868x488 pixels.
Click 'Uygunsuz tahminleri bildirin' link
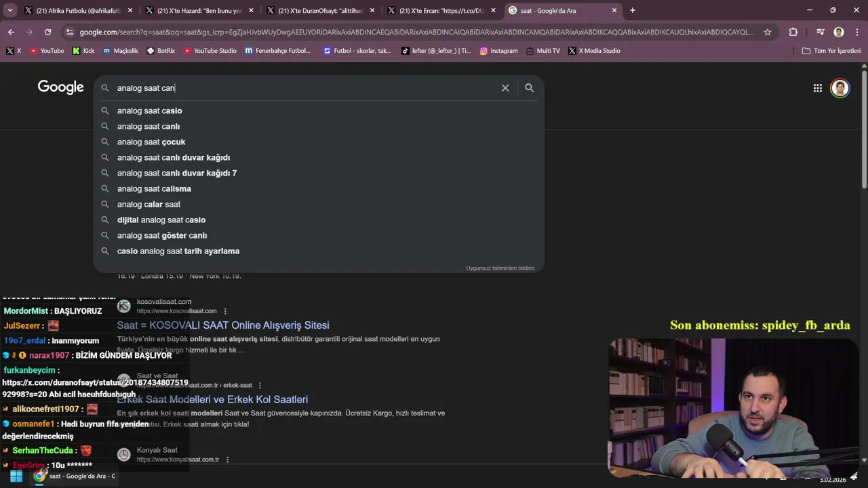pyautogui.click(x=500, y=268)
